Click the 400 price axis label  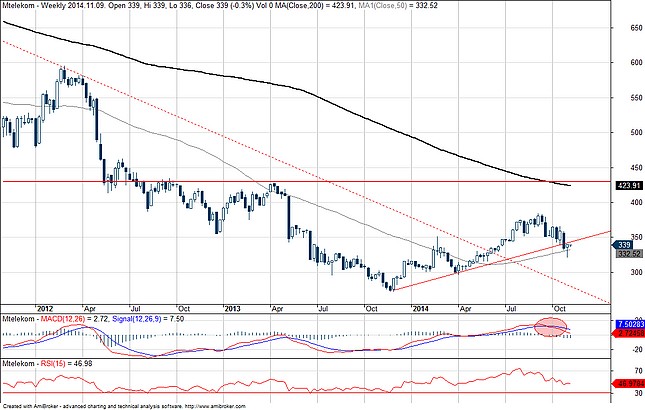636,202
